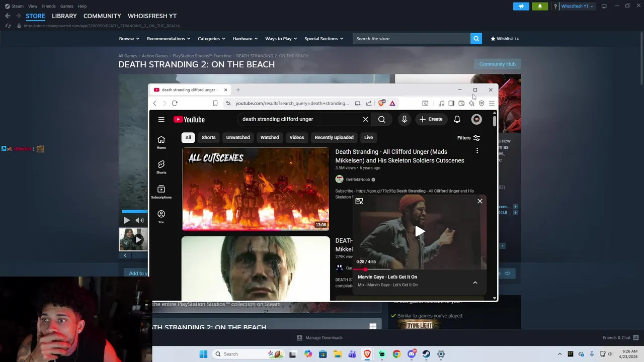Open All Cutscenes video thumbnail
The height and width of the screenshot is (362, 644).
pos(256,189)
